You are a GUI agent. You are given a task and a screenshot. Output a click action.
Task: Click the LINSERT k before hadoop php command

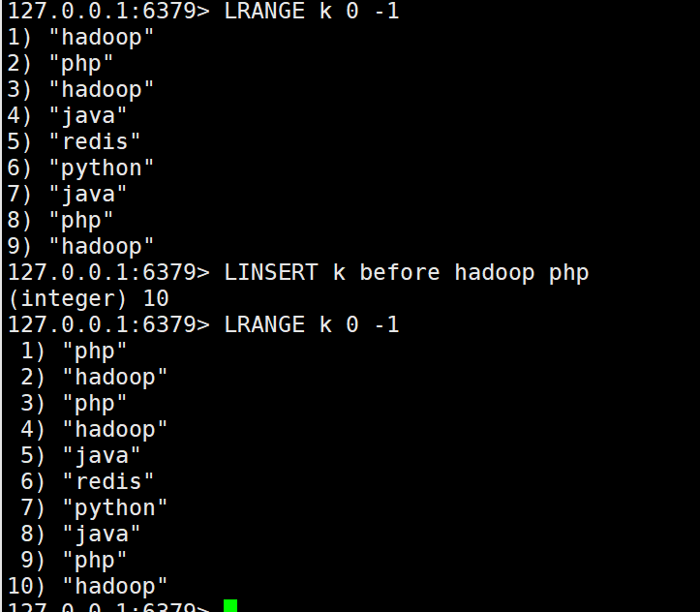coord(407,273)
